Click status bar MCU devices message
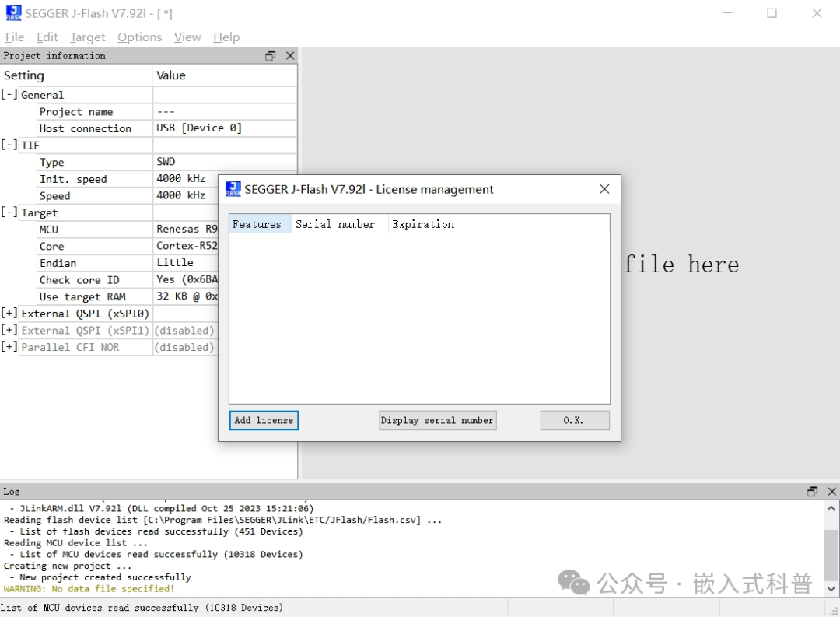This screenshot has height=617, width=840. click(x=142, y=608)
